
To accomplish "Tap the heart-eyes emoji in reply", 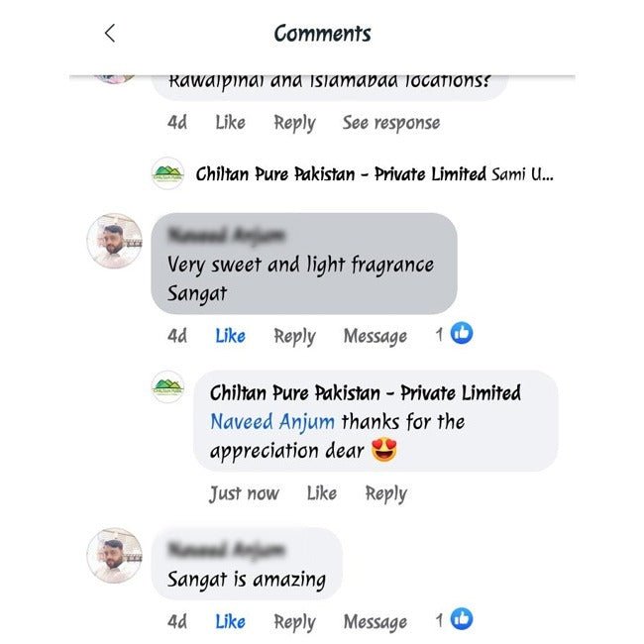I will click(384, 450).
